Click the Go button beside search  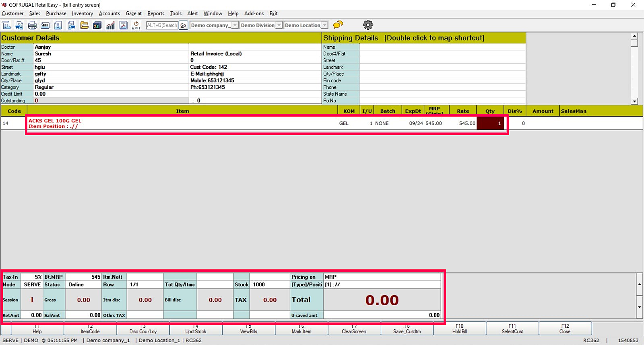point(183,25)
